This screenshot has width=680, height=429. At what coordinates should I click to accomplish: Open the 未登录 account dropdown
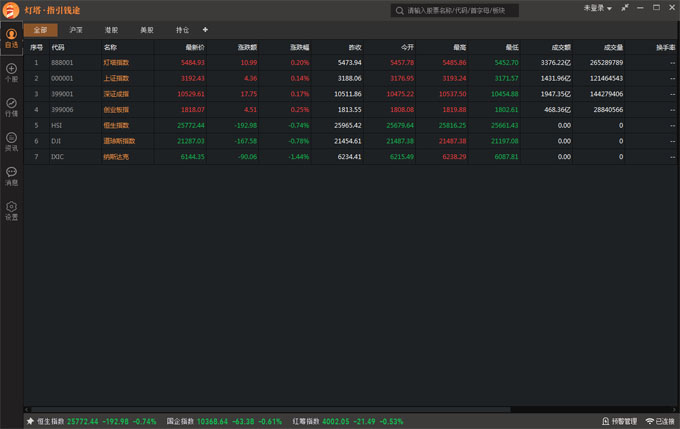pos(597,8)
